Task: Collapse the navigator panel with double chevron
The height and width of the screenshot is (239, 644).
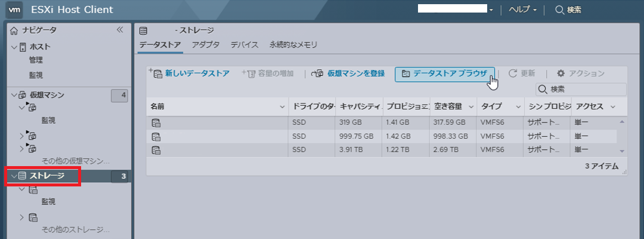Action: [x=119, y=30]
